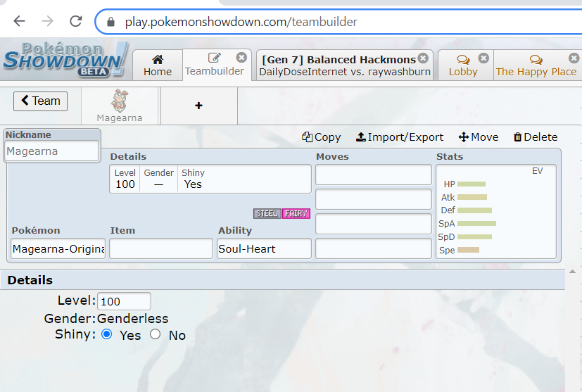Click the browser back arrow

19,21
